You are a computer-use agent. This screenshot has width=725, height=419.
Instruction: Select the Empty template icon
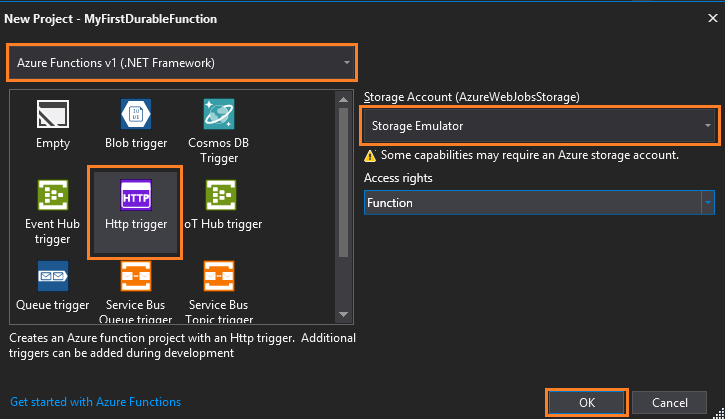(x=53, y=114)
